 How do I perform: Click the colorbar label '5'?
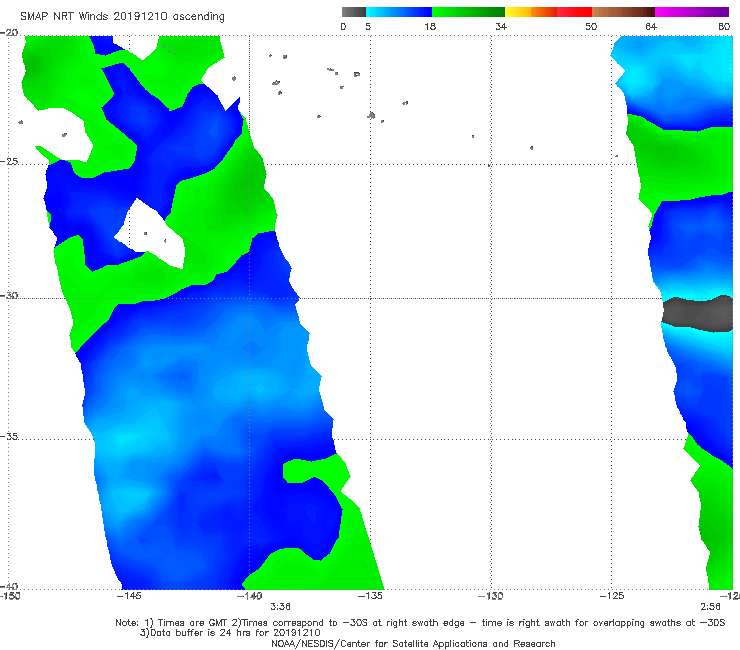(368, 27)
